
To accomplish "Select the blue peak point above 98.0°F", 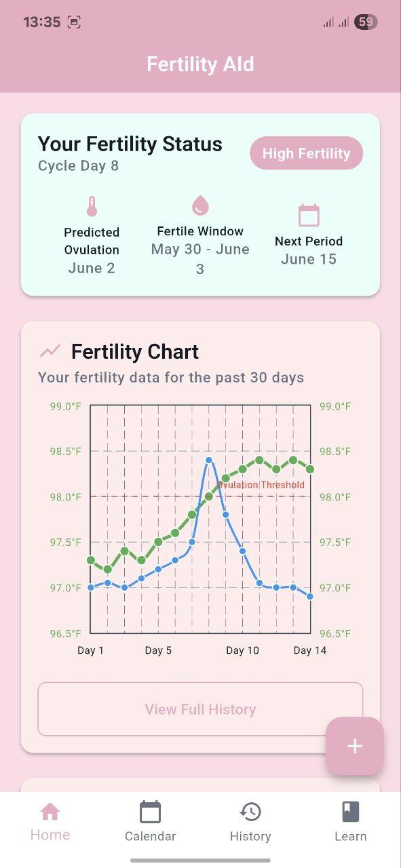I will [x=209, y=460].
